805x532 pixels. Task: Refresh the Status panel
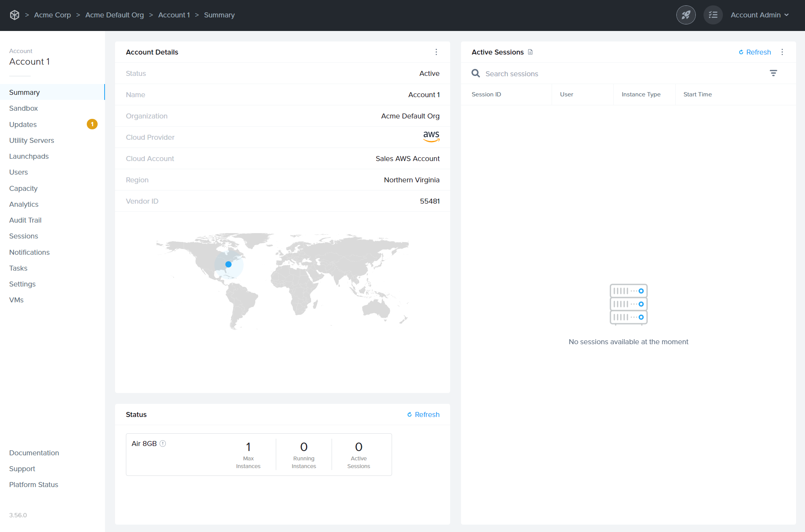[x=423, y=414]
